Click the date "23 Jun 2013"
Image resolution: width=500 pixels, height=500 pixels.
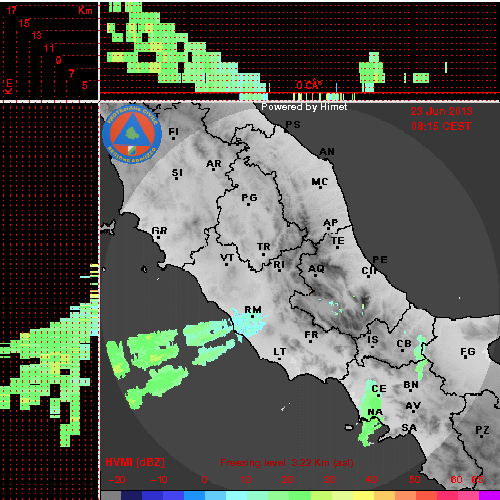point(441,111)
